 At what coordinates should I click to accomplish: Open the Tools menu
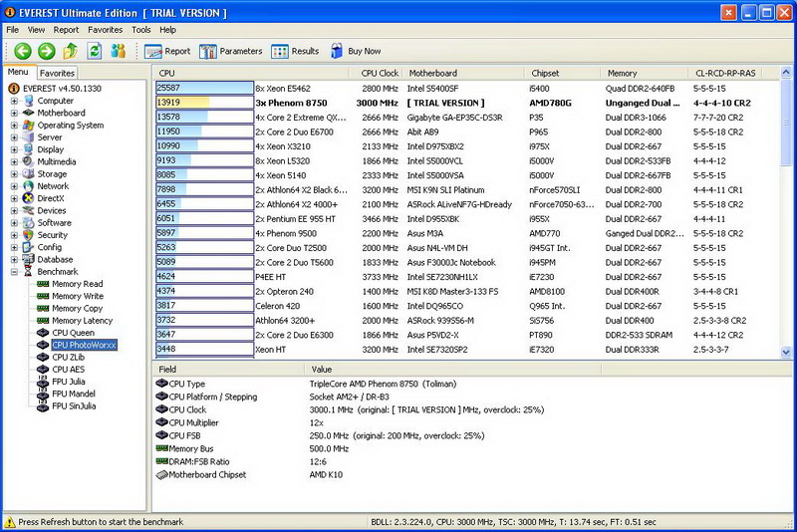(x=141, y=30)
